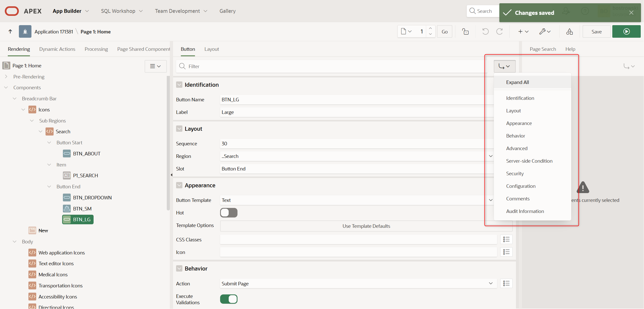Click the Undo arrow icon
This screenshot has height=309, width=644.
tap(485, 32)
